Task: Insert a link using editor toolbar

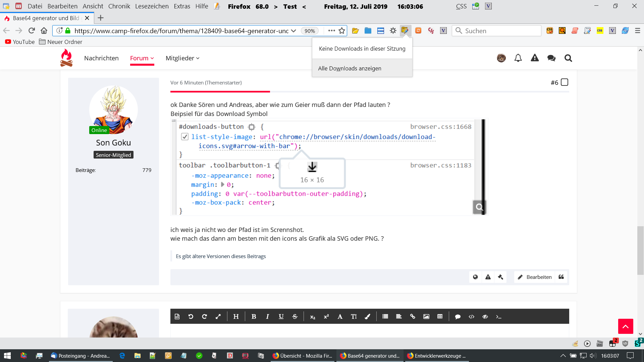Action: 413,316
